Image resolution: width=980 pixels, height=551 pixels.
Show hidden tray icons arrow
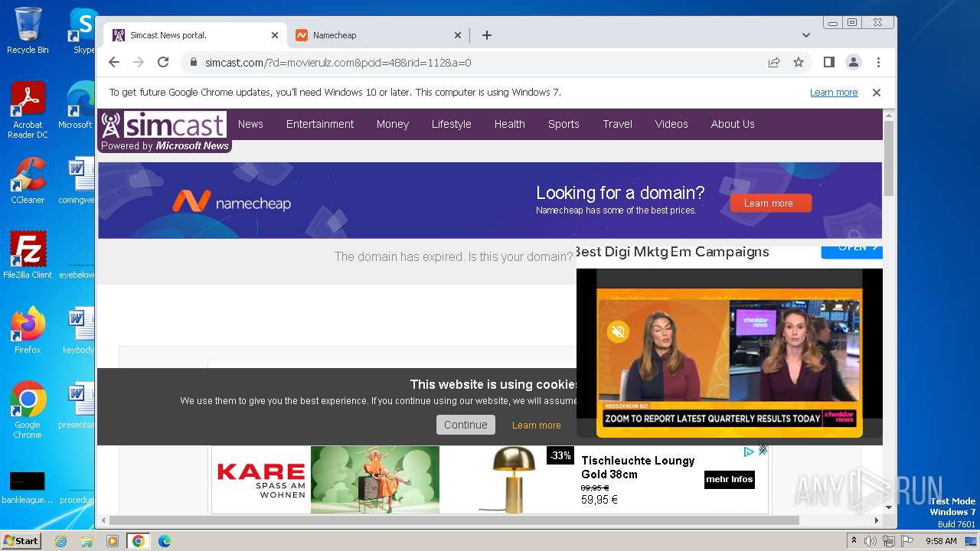(854, 541)
